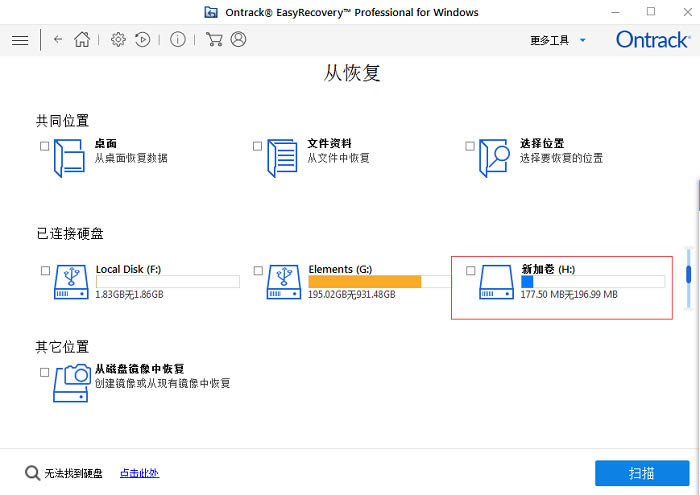Click the 195.02GB无931.48GB size text
Screen dimensions: 700x495
coord(352,295)
